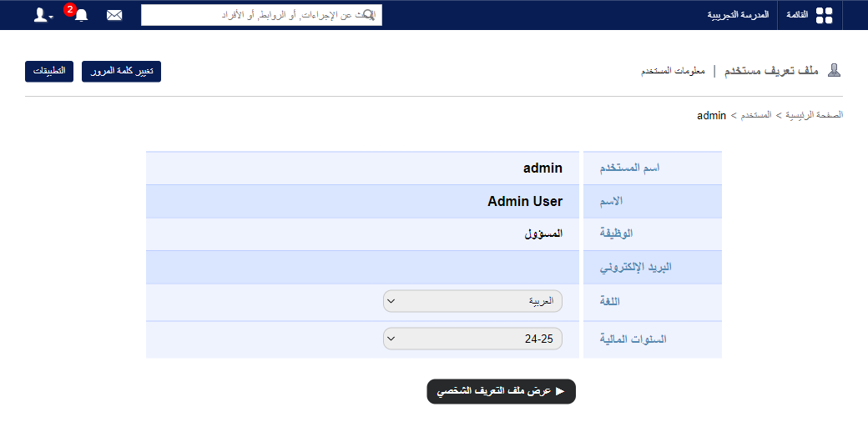This screenshot has height=437, width=868.
Task: Open the notifications bell icon
Action: pos(82,16)
